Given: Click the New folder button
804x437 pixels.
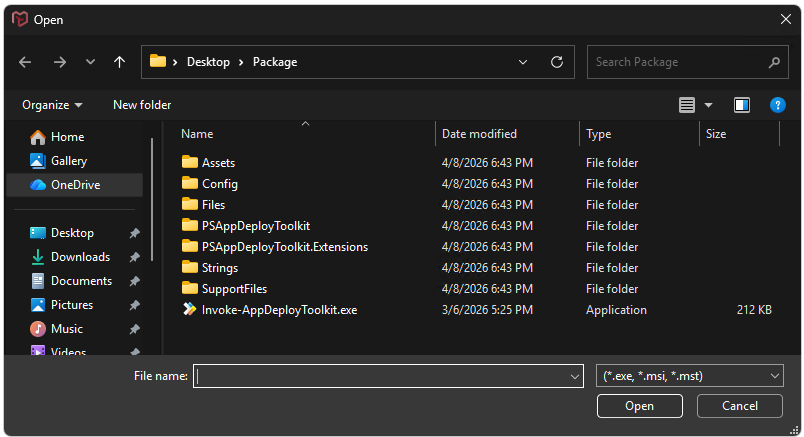Looking at the screenshot, I should (142, 105).
